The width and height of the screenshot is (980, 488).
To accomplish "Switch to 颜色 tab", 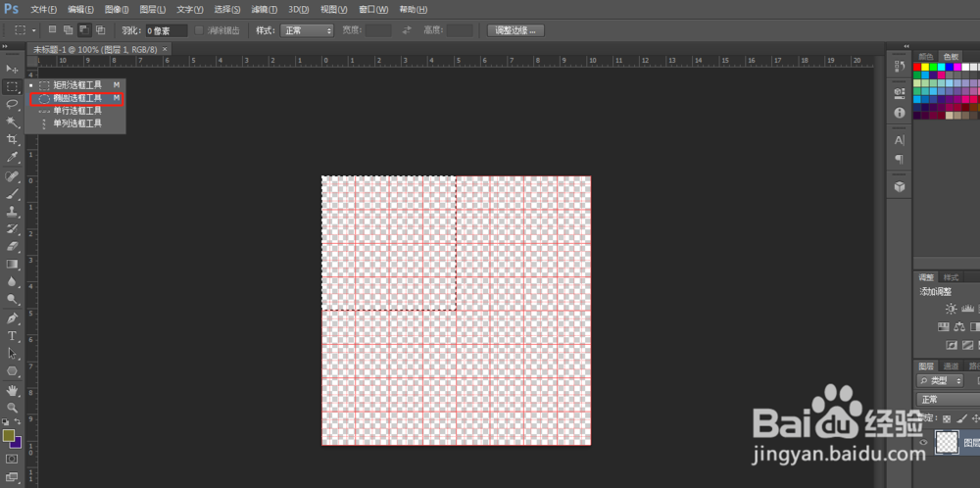I will tap(926, 56).
